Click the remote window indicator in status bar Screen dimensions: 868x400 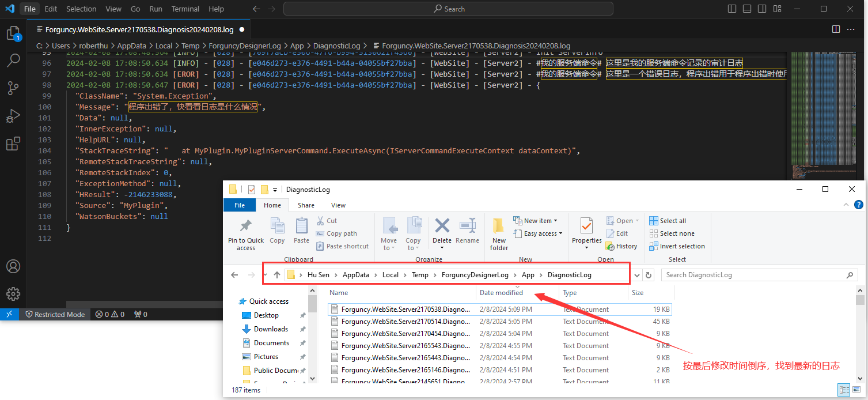click(x=9, y=314)
